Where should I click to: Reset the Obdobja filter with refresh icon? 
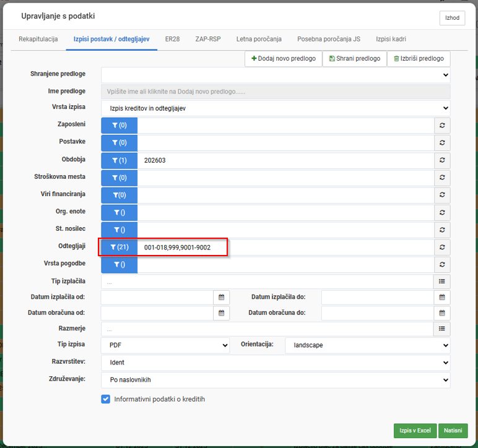tap(442, 160)
